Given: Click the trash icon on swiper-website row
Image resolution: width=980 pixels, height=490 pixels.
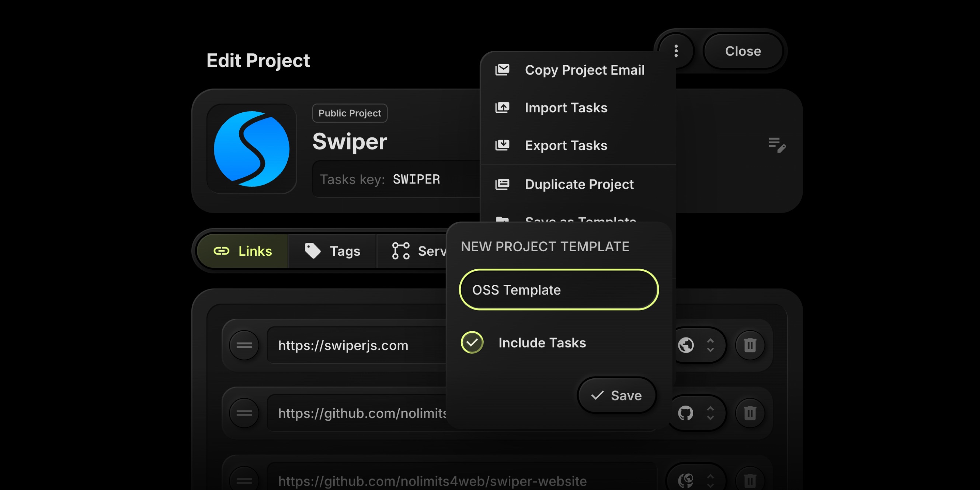Looking at the screenshot, I should coord(749,480).
